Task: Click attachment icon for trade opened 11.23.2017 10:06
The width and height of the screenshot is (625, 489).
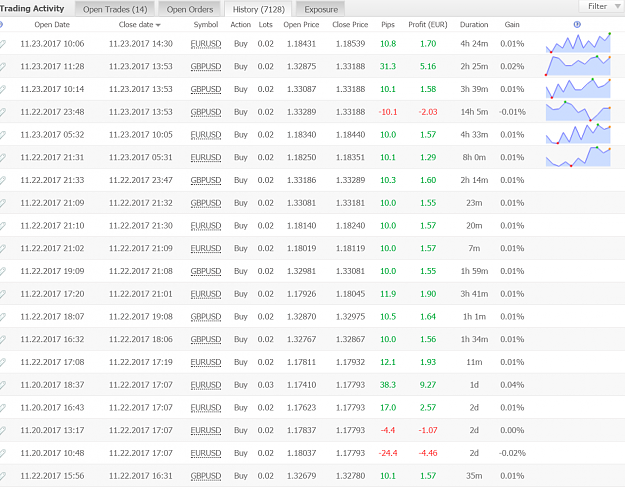Action: [x=3, y=43]
